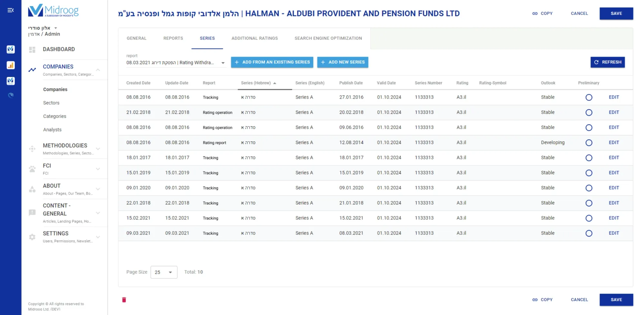Image resolution: width=644 pixels, height=315 pixels.
Task: Open the Search Engine Optimization tab
Action: pos(328,38)
